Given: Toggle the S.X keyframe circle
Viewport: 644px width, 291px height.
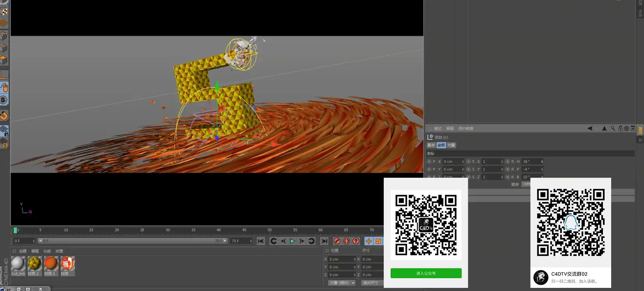Looking at the screenshot, I should tap(469, 161).
